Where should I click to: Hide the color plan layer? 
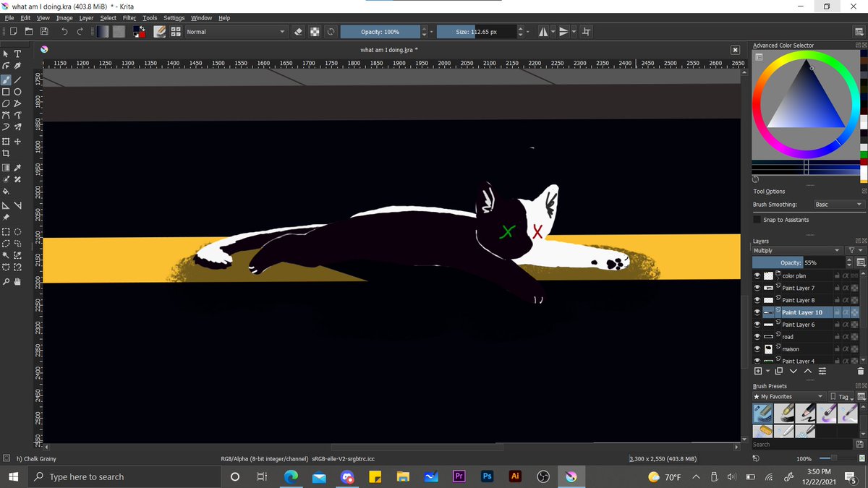click(757, 275)
